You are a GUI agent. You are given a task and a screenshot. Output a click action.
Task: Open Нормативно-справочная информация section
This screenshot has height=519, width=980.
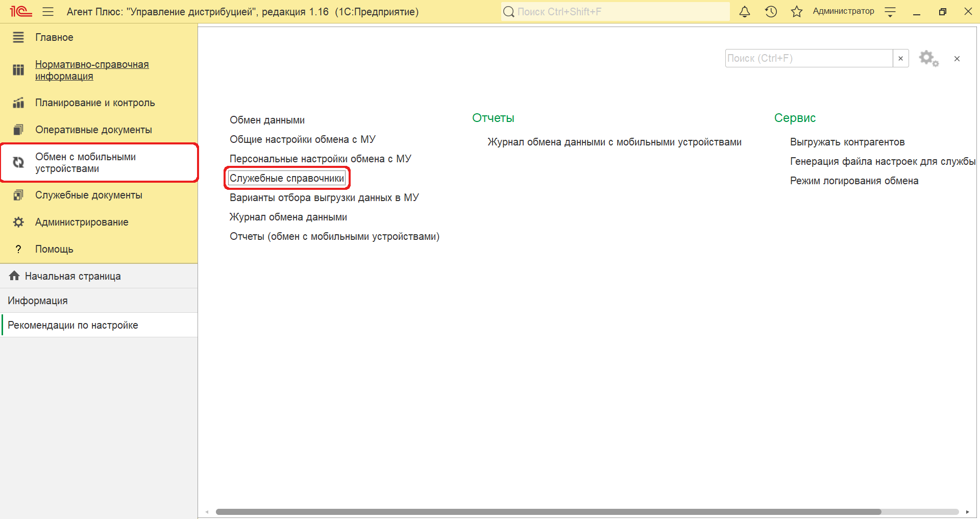pos(92,70)
